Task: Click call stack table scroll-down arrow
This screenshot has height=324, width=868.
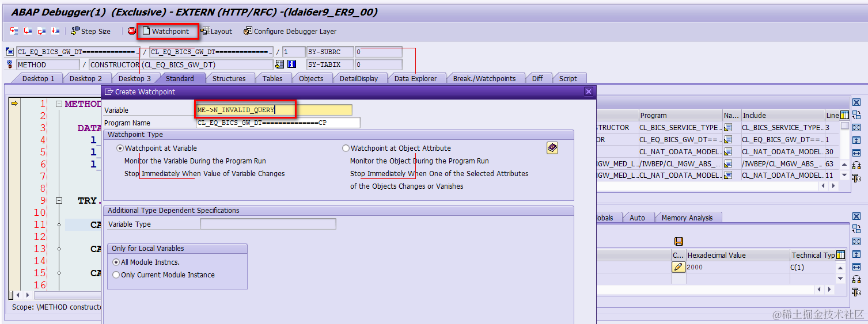Action: [844, 176]
